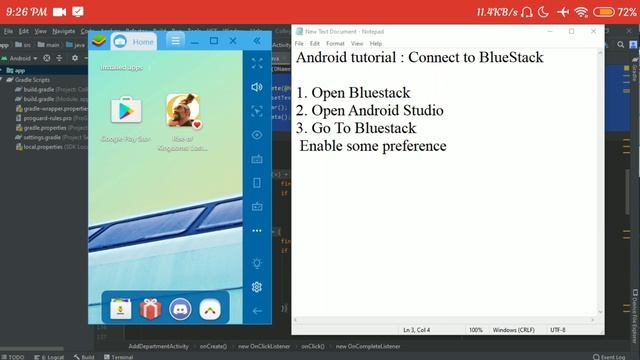640x360 pixels.
Task: Click the collapse all icon in Project panel
Action: pos(59,58)
